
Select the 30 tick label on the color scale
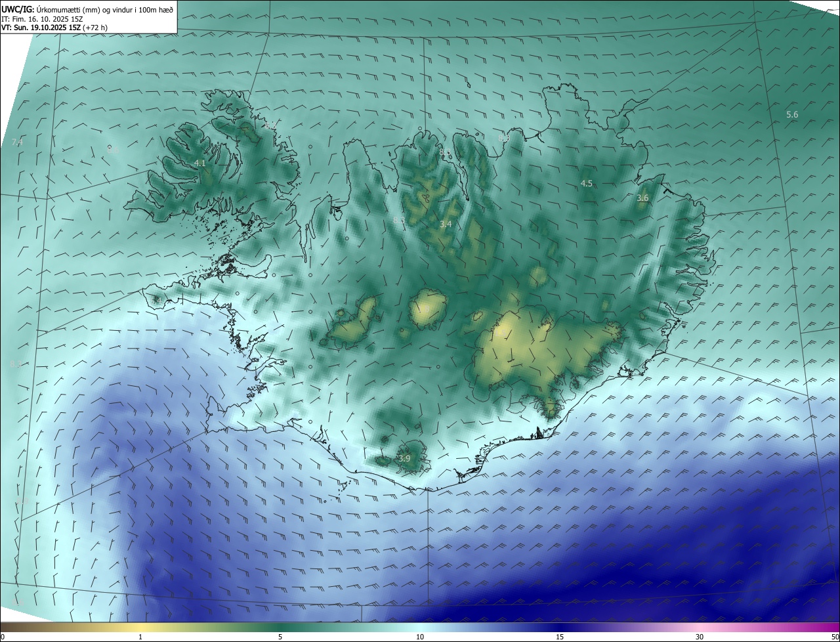click(x=700, y=637)
